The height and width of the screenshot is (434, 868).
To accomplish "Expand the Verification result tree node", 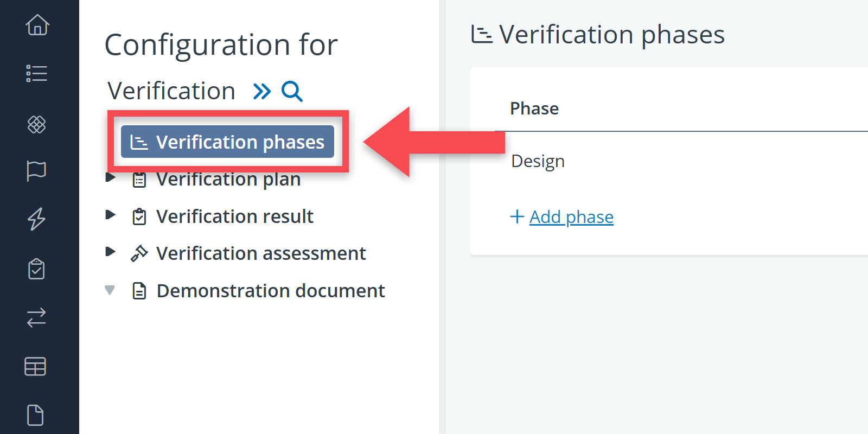I will [x=111, y=215].
